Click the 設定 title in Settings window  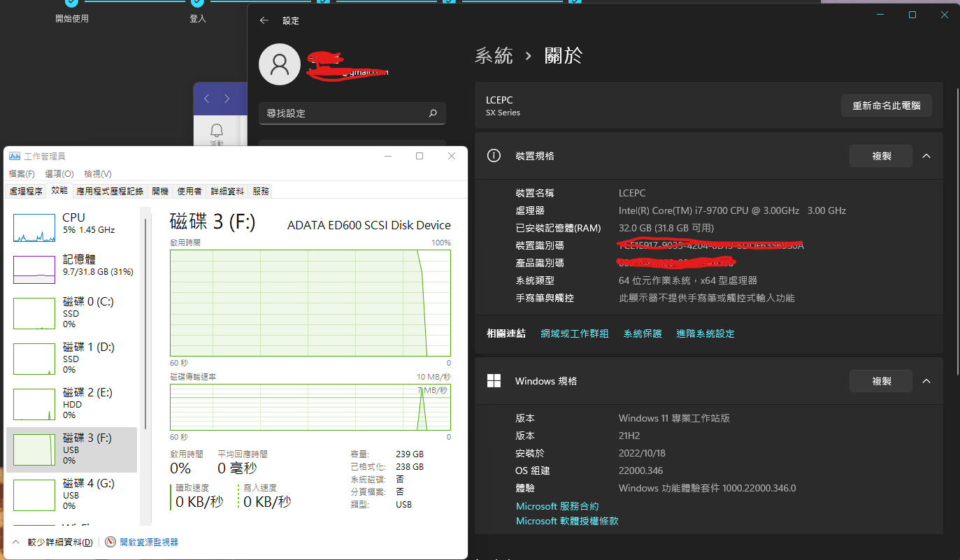point(291,21)
